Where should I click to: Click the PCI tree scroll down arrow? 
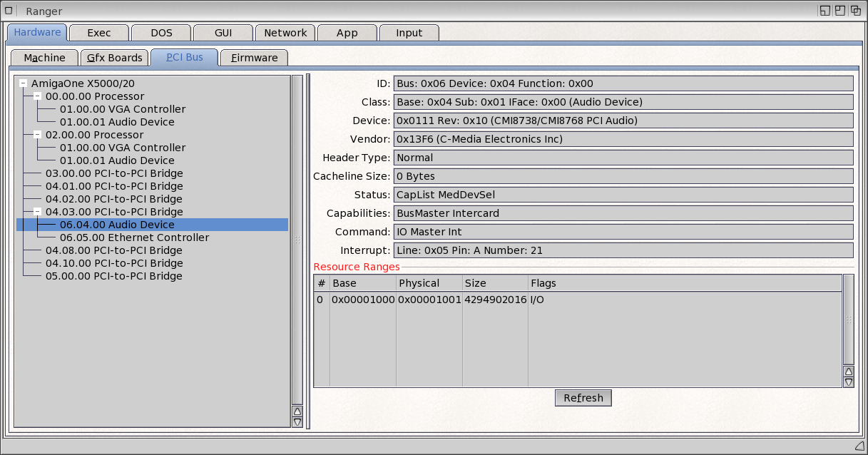pos(297,422)
